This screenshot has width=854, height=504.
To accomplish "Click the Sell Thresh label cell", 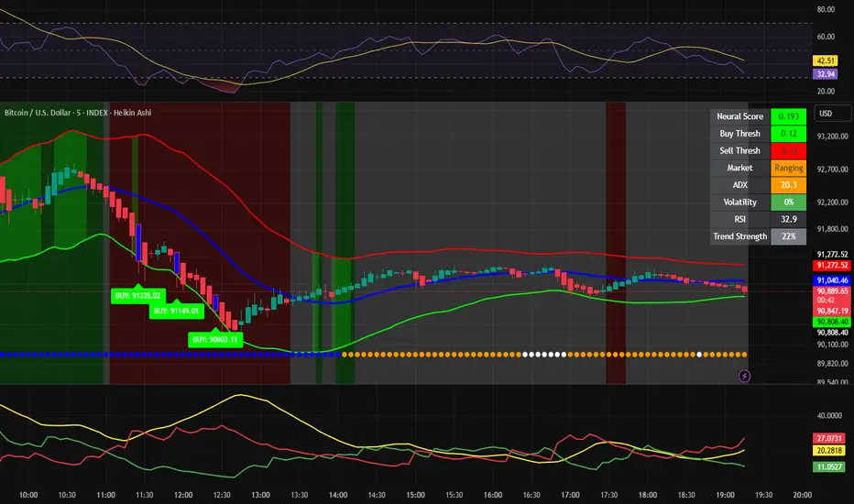I will click(739, 150).
